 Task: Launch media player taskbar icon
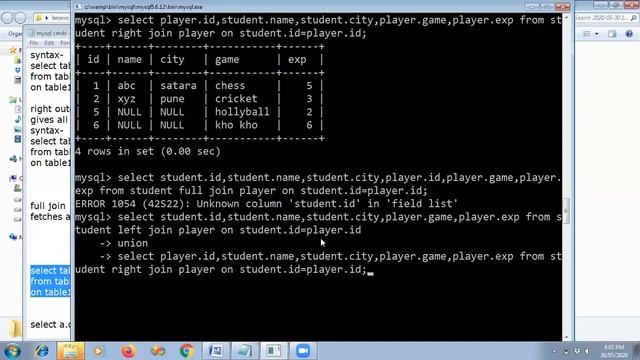point(99,351)
